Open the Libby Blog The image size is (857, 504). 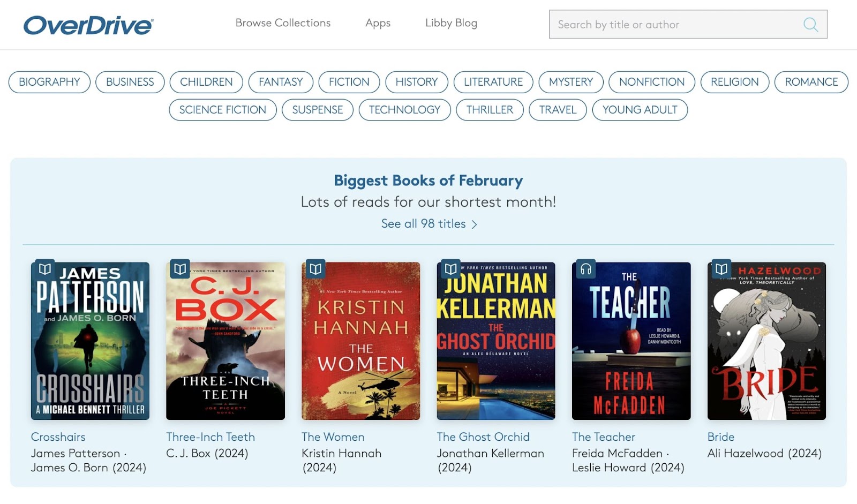coord(451,24)
